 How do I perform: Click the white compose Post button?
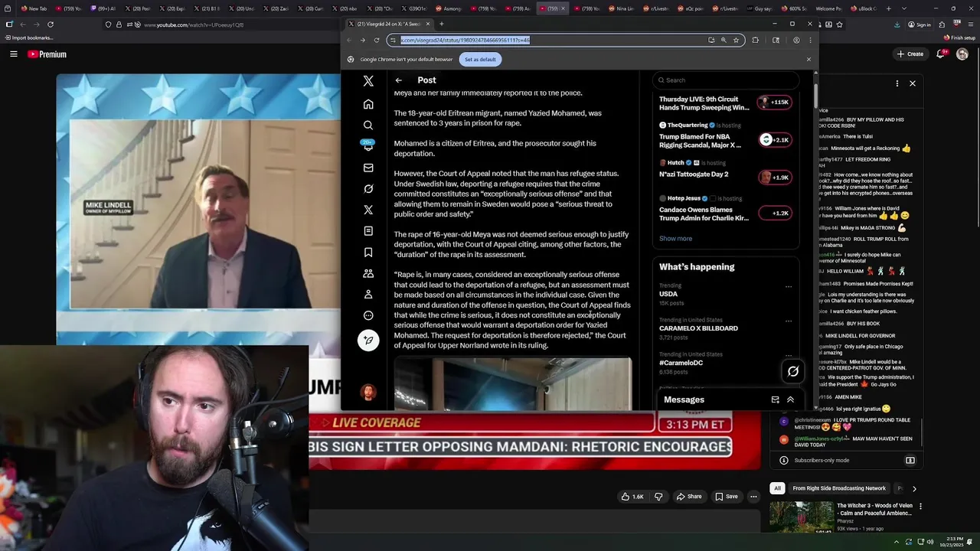pos(368,341)
